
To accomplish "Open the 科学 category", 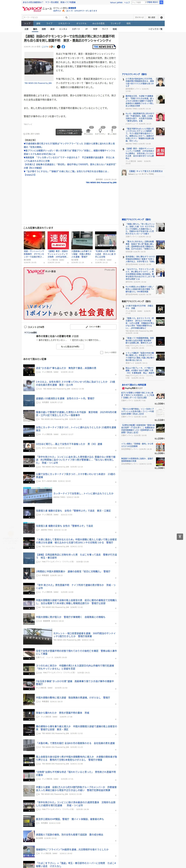I will pos(95,29).
